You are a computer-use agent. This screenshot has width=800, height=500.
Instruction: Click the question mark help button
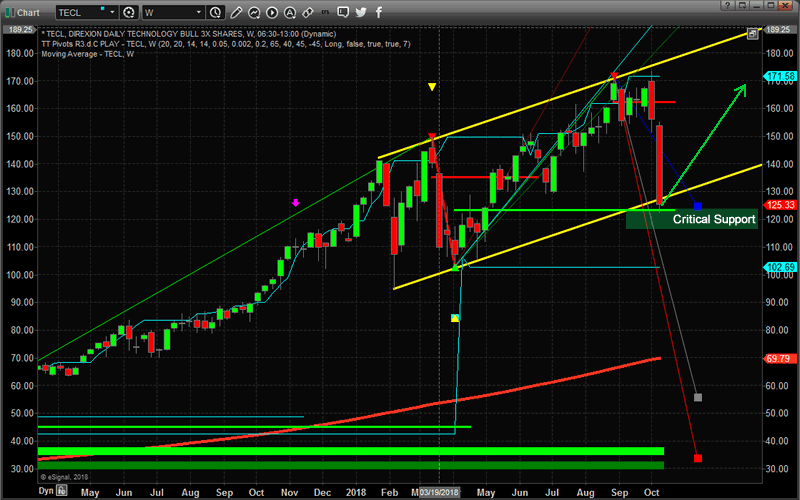coord(728,6)
